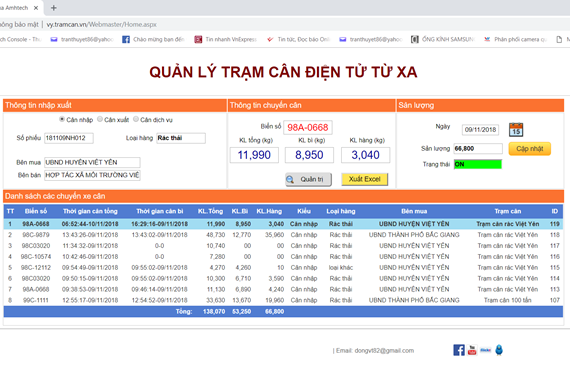This screenshot has height=379, width=570.
Task: Click the 'KL tổng (kg)' 11,990 field
Action: click(254, 155)
